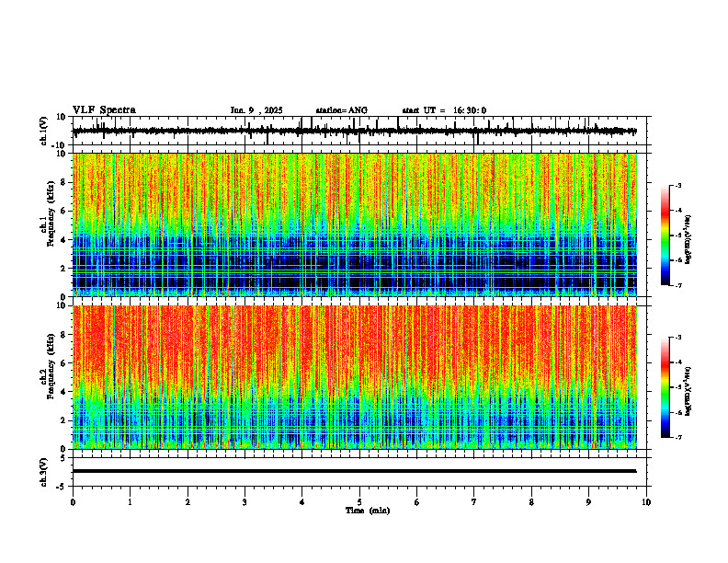Click the "-3" label on ch.1 colorbar
The width and height of the screenshot is (728, 563).
pyautogui.click(x=677, y=186)
